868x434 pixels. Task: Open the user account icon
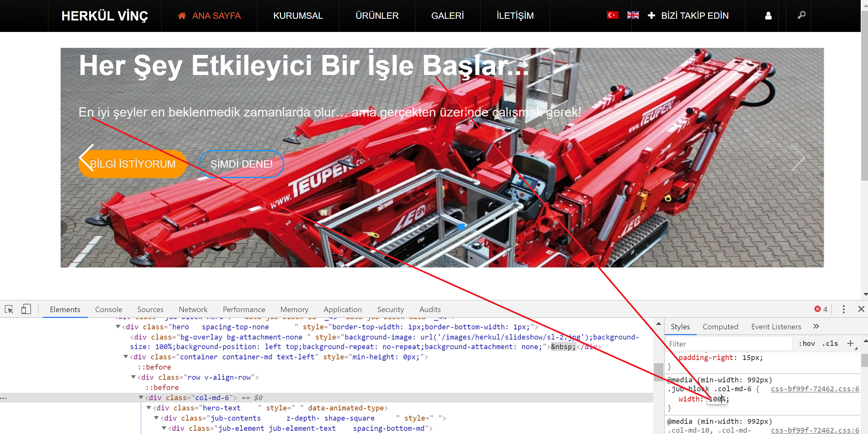(x=768, y=16)
